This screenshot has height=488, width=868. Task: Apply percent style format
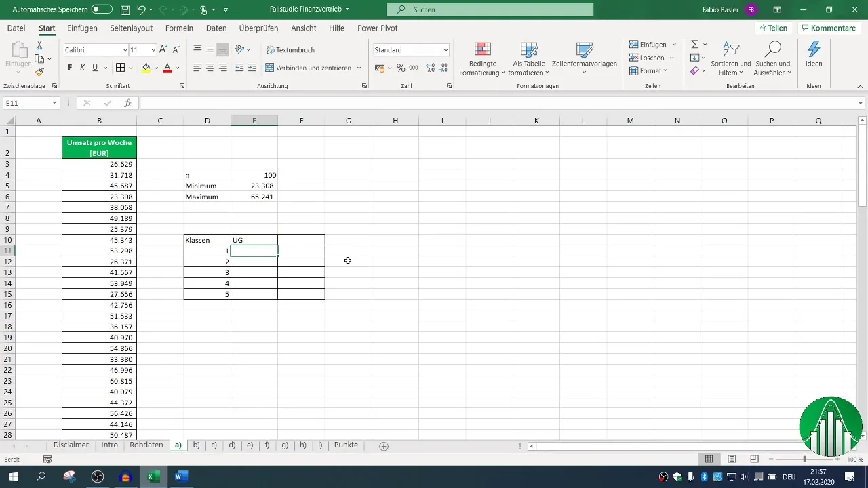[x=401, y=68]
